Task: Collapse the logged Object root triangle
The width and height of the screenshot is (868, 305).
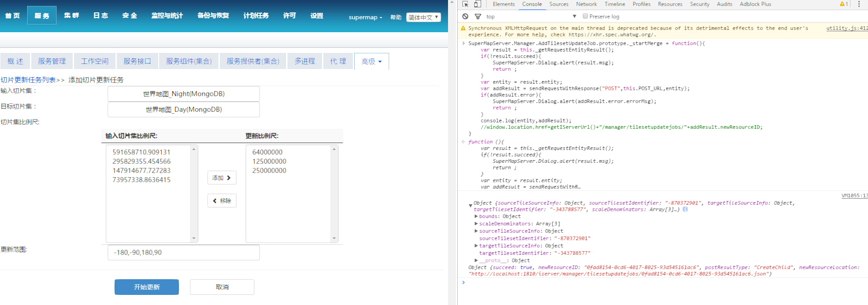Action: point(471,205)
